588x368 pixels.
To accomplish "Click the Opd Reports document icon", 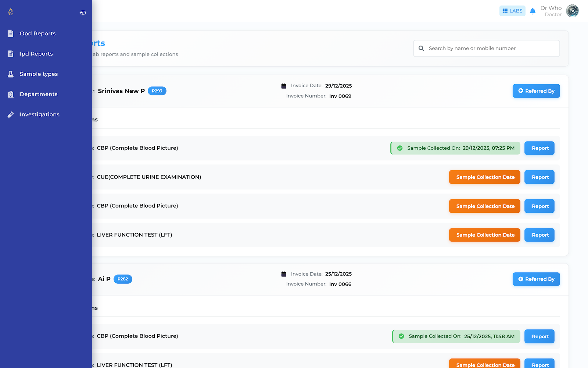I will click(x=11, y=33).
